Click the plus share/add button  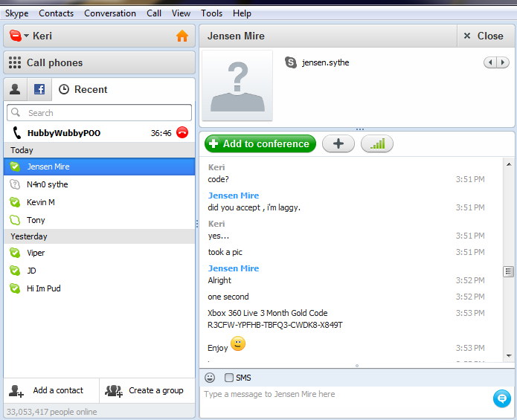(x=338, y=143)
